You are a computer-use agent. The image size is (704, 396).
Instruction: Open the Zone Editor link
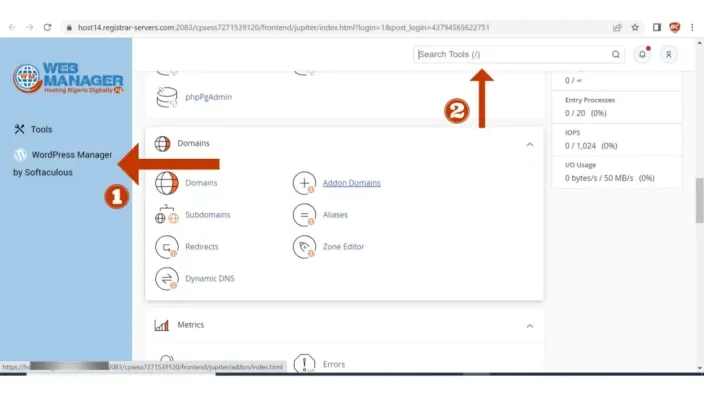click(x=343, y=246)
